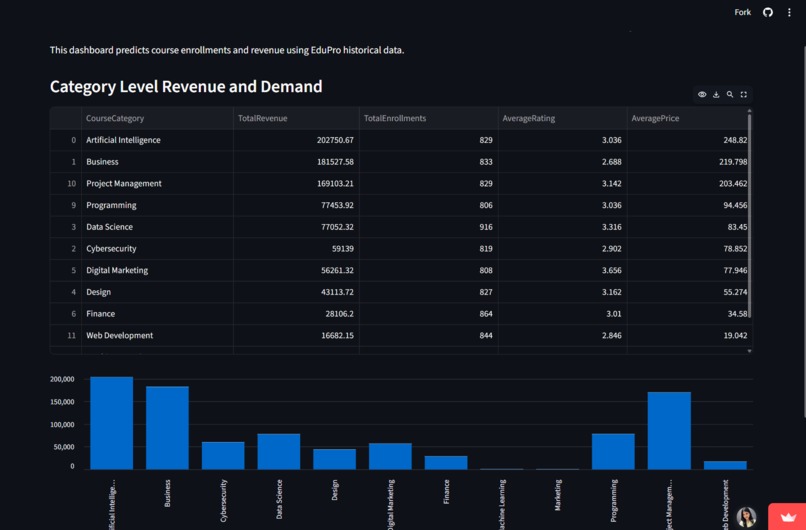This screenshot has height=530, width=806.
Task: Click the Project Management chart bar
Action: (669, 431)
